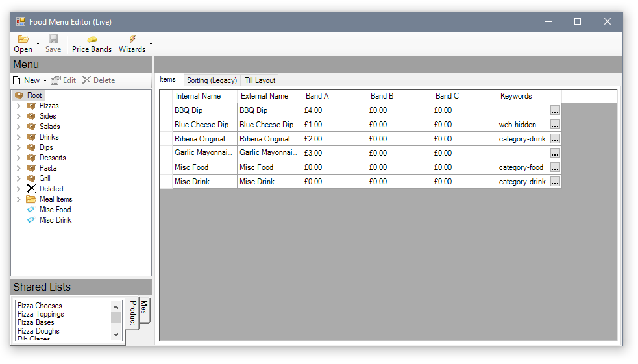Expand the Desserts tree node

pos(18,158)
